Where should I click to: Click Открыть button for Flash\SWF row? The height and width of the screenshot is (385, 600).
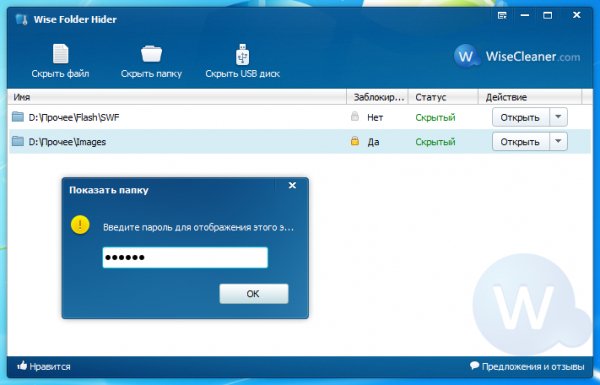pos(521,117)
